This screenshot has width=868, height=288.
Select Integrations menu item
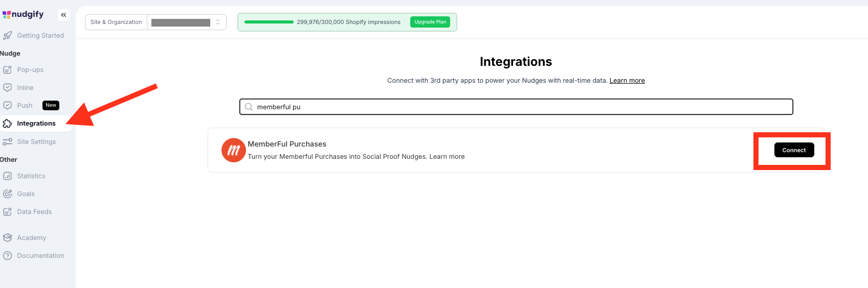pyautogui.click(x=36, y=124)
